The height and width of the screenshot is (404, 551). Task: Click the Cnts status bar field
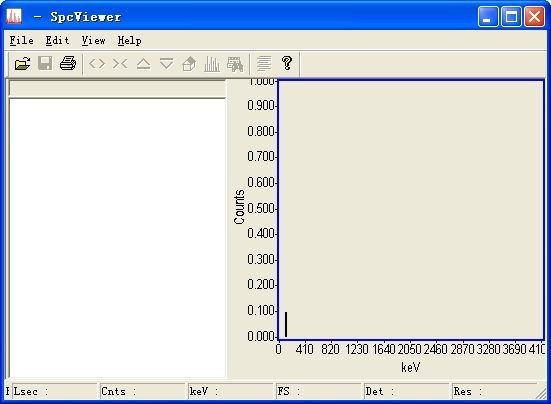[x=142, y=391]
